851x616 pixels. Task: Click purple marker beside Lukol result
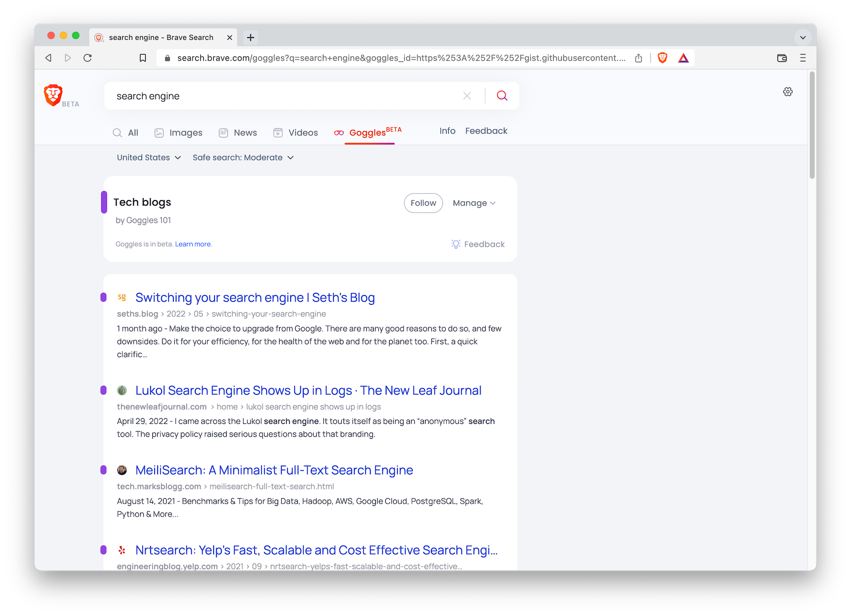pos(103,390)
